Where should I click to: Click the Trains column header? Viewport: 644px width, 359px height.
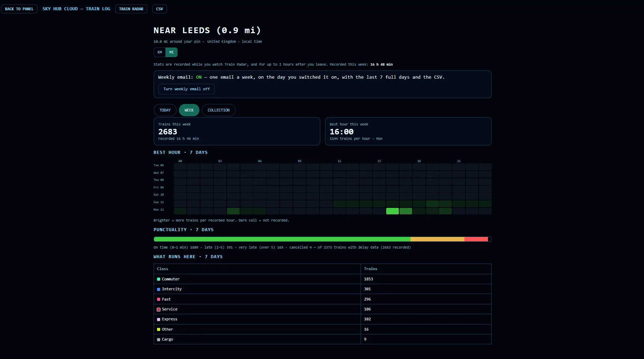[x=426, y=269]
